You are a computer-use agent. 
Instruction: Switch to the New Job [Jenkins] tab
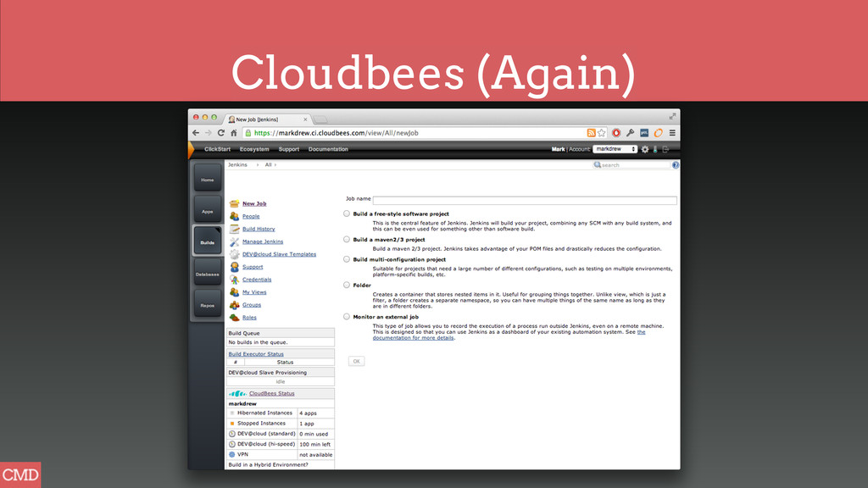click(x=267, y=119)
